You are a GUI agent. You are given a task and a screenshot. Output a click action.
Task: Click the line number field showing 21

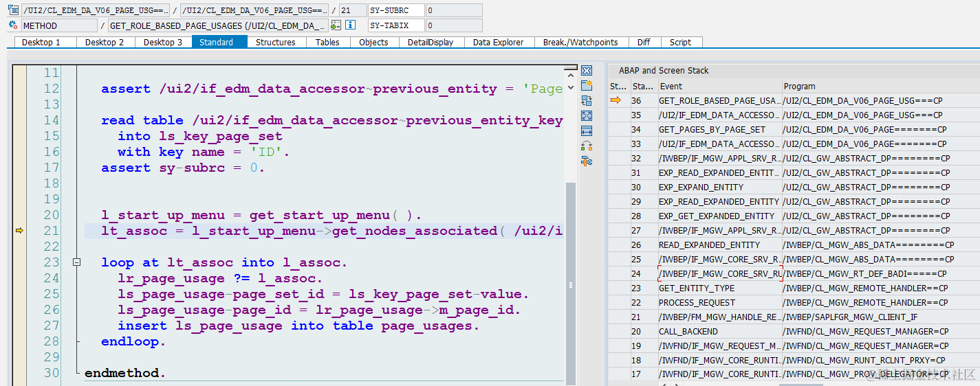(352, 10)
